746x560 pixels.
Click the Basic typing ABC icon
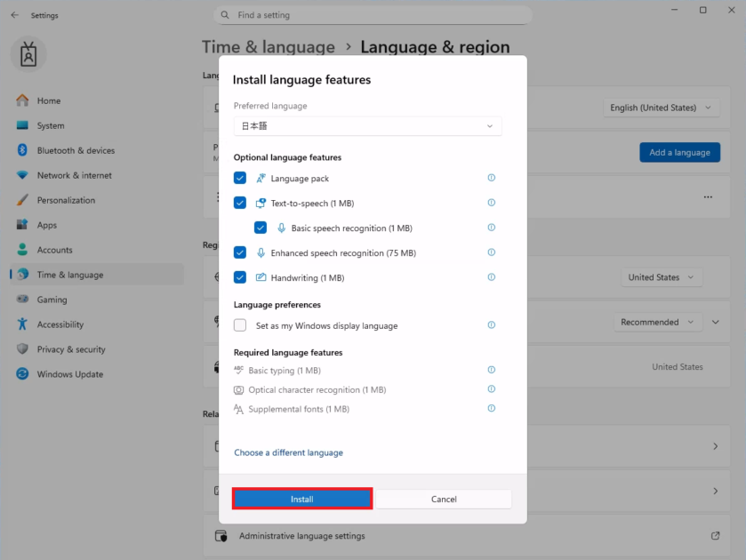tap(239, 370)
